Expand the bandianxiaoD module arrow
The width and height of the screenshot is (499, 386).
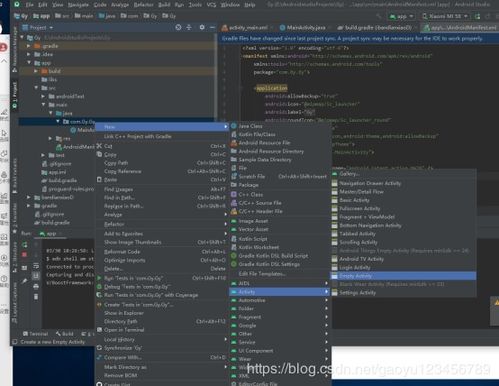point(29,197)
